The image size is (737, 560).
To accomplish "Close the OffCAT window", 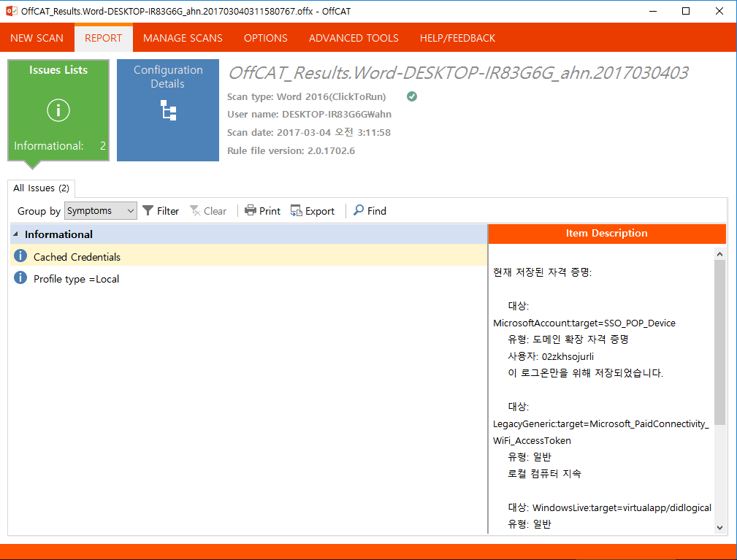I will click(x=719, y=11).
